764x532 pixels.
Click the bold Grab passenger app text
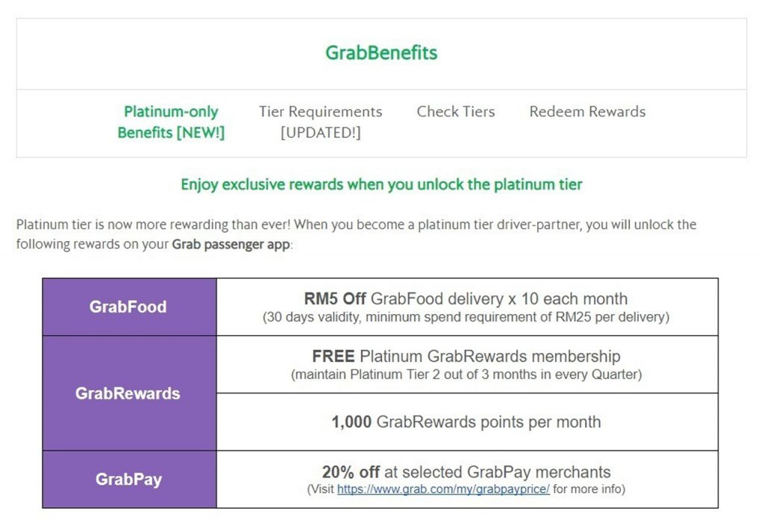pyautogui.click(x=231, y=244)
